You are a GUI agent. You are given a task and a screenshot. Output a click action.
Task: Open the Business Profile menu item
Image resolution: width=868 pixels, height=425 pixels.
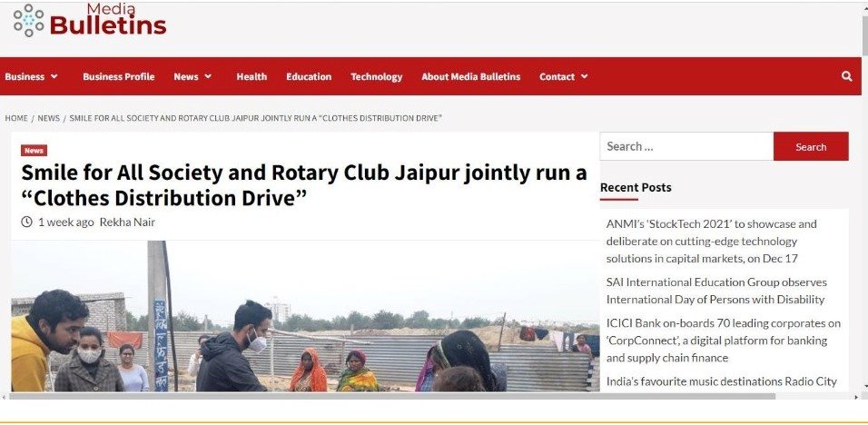tap(118, 77)
